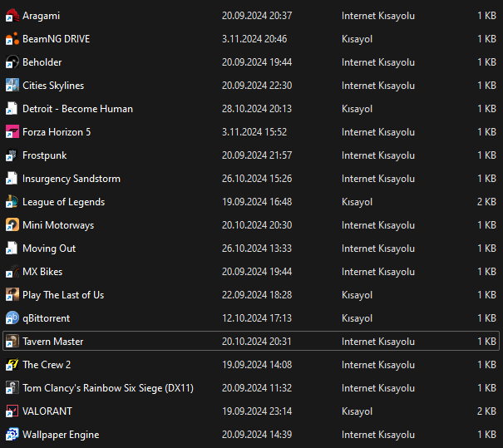503x448 pixels.
Task: Select the 'Moving Out' file name
Action: click(x=49, y=249)
